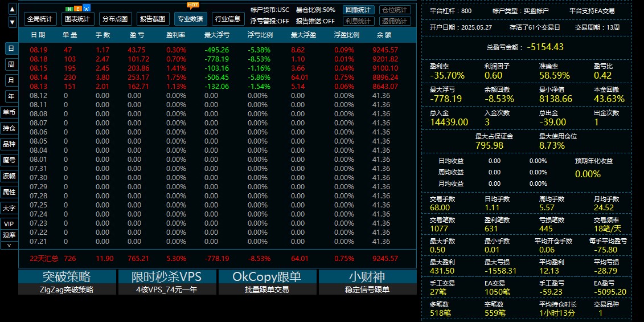The image size is (644, 322).
Task: Click the 日期 column header
Action: pyautogui.click(x=38, y=35)
